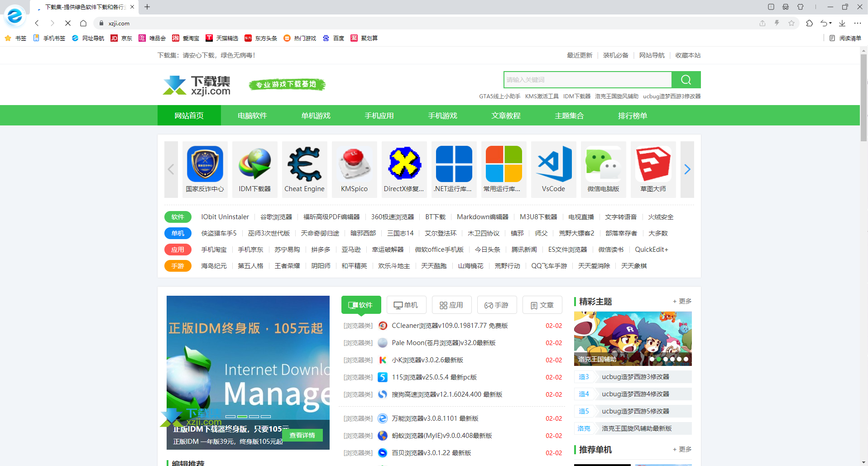Open the 阅读清单 reading list

845,38
